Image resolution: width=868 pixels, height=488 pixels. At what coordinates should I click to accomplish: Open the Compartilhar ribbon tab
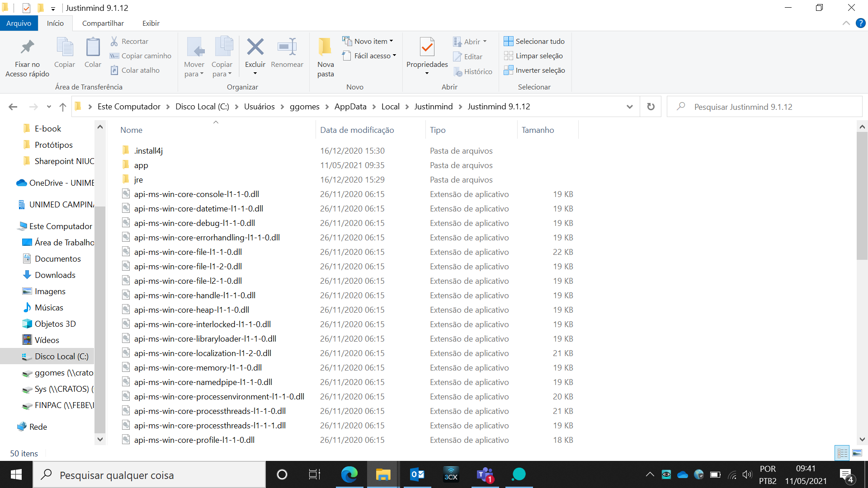click(x=103, y=23)
